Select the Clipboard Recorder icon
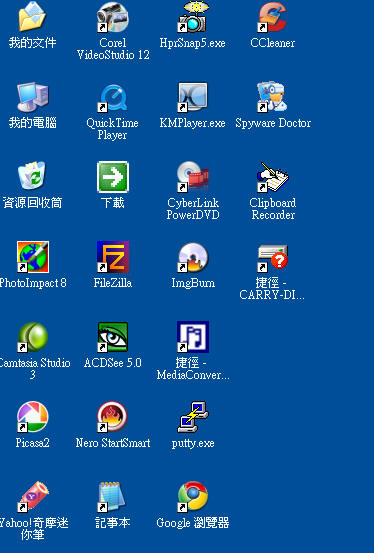Screen dimensions: 374x553 click(272, 176)
